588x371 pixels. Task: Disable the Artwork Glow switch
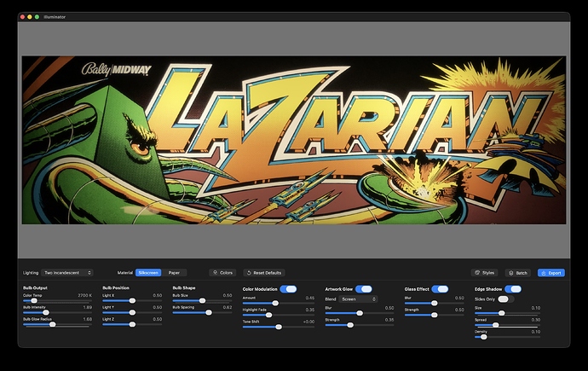tap(364, 289)
